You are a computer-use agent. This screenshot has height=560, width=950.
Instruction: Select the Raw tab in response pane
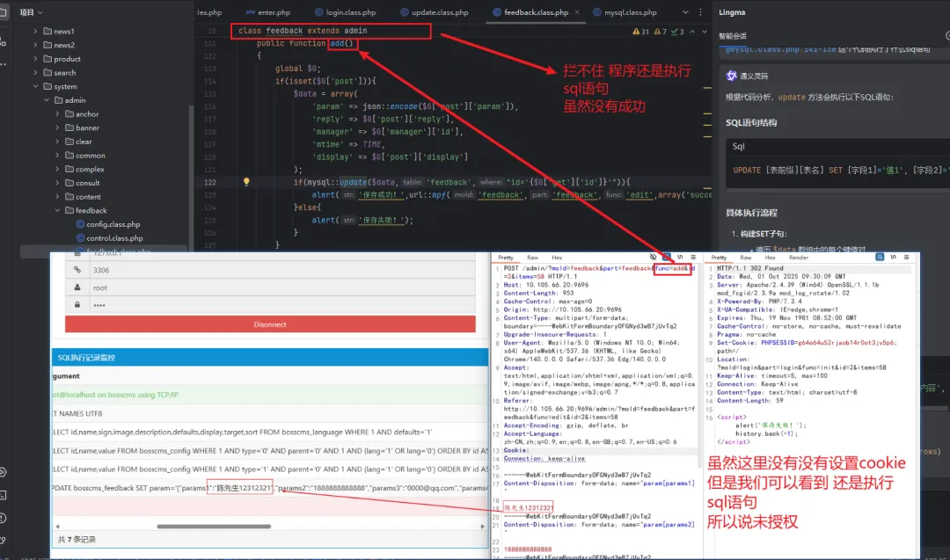click(x=746, y=258)
